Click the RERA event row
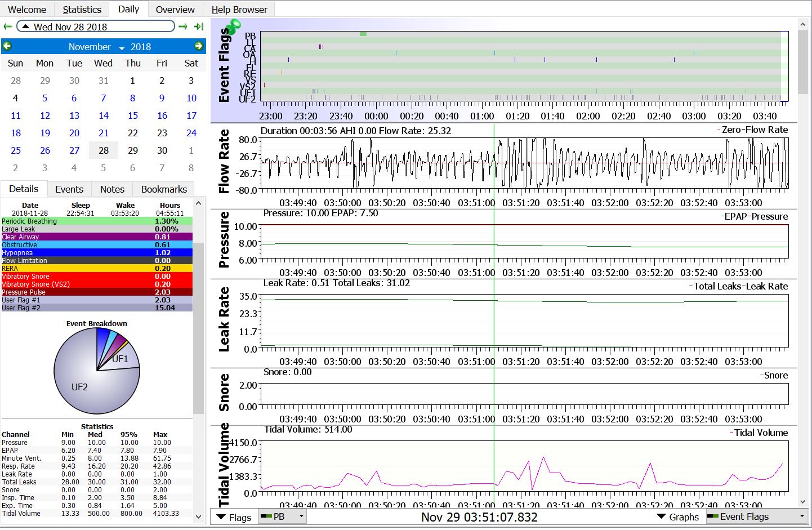The image size is (812, 530). pos(97,269)
